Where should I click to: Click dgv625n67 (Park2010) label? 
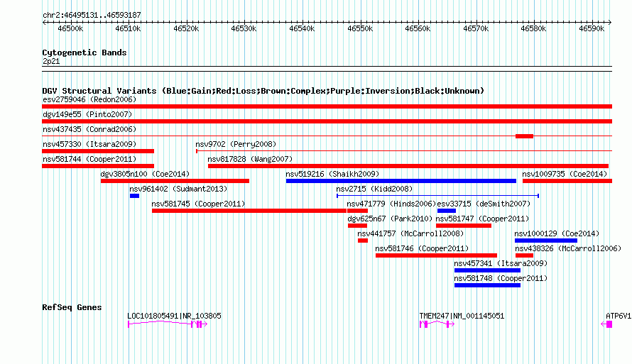[x=390, y=219]
